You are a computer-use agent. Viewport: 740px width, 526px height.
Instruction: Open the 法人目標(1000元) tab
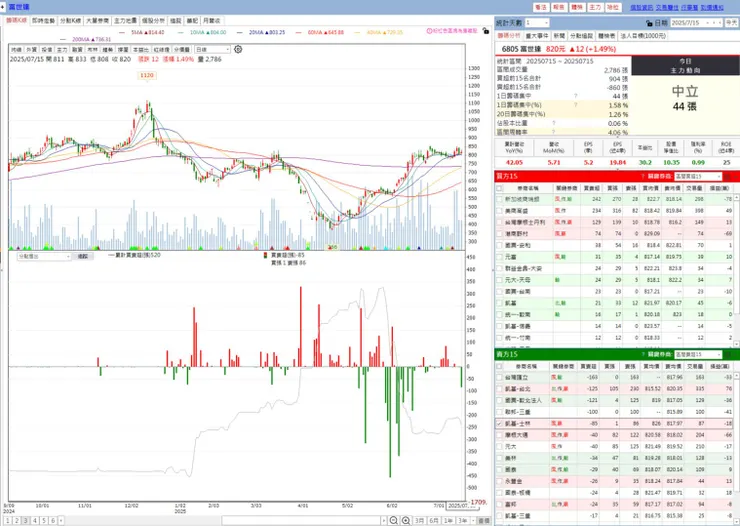point(643,36)
